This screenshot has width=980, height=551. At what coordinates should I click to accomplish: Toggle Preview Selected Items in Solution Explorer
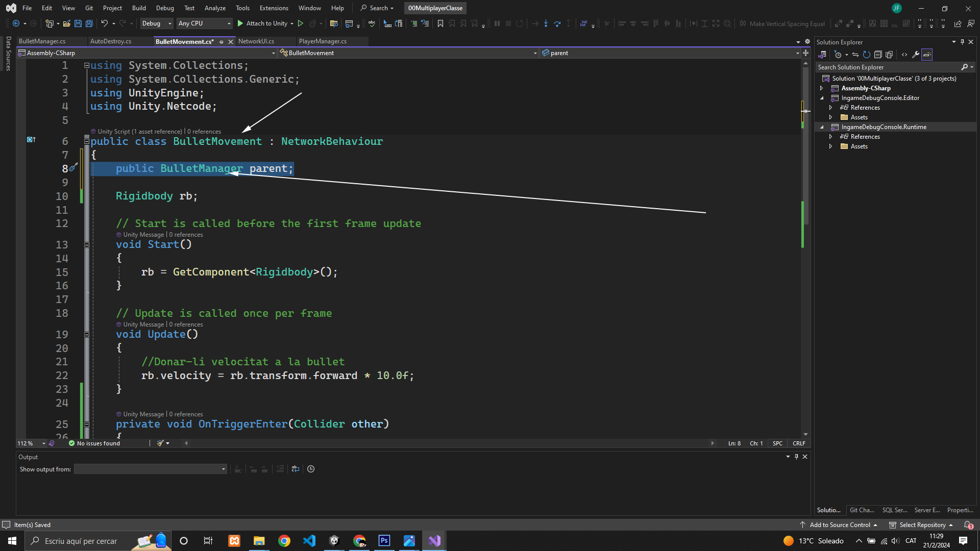click(x=927, y=55)
